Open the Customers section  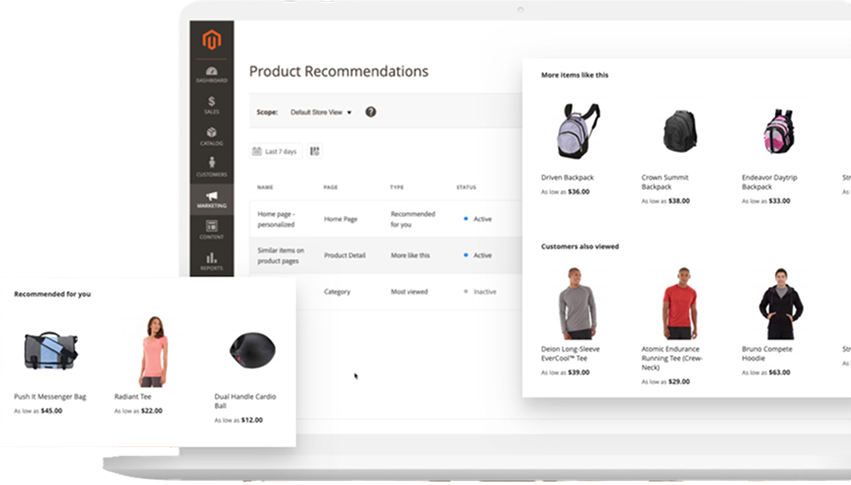coord(211,167)
